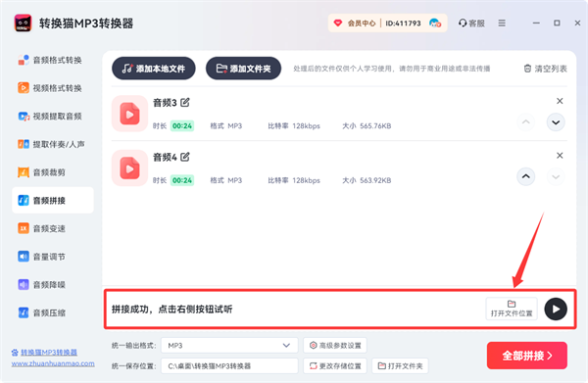Move 音频3 down with the arrow
Viewport: 588px width, 383px height.
pyautogui.click(x=556, y=122)
